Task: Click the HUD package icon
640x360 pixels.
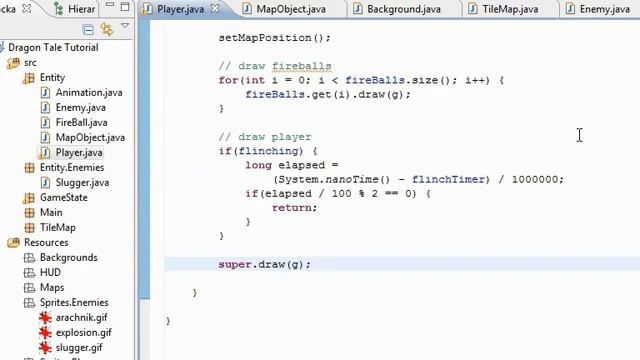Action: pos(29,273)
